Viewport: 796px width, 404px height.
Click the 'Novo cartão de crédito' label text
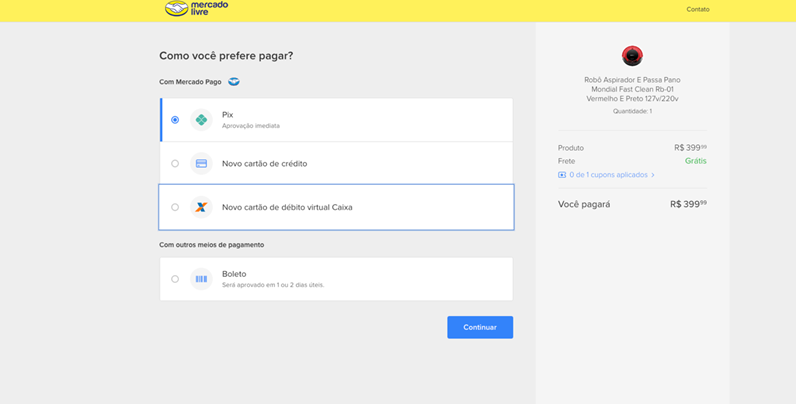coord(264,163)
